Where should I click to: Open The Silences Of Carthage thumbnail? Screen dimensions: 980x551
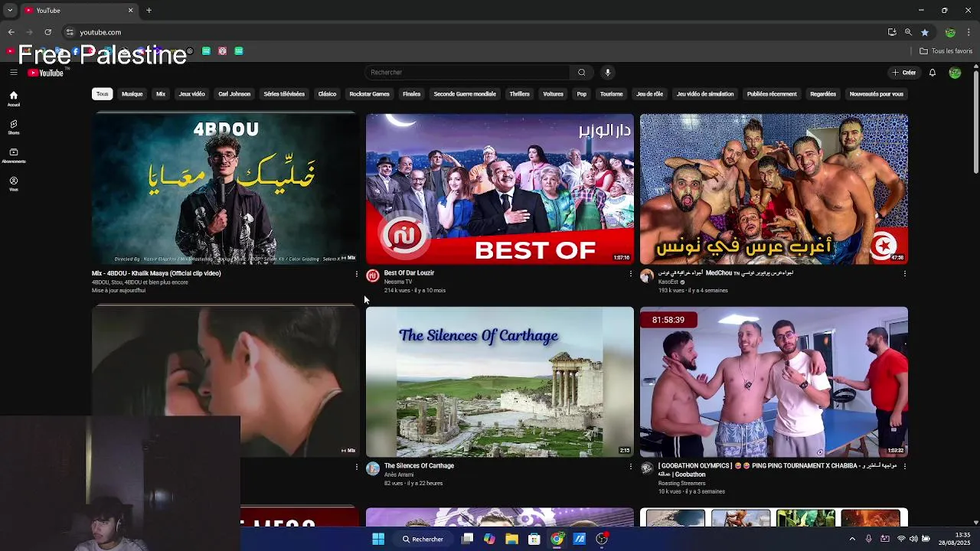coord(500,383)
